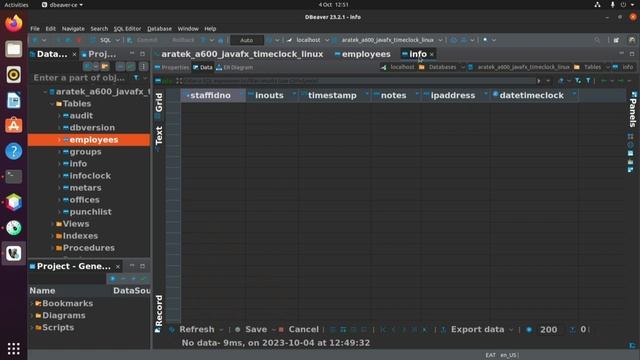Screen dimensions: 640x360
Task: Open the Navigate menu
Action: pyautogui.click(x=73, y=29)
